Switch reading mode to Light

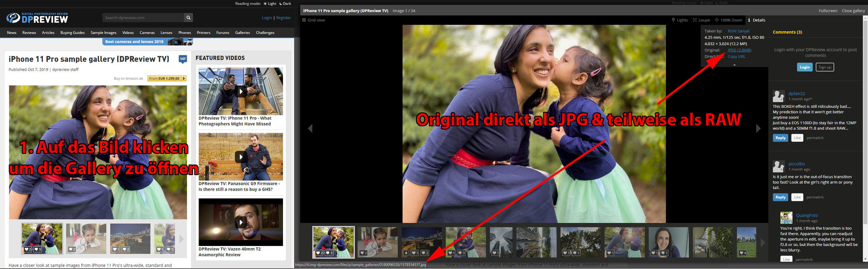270,4
